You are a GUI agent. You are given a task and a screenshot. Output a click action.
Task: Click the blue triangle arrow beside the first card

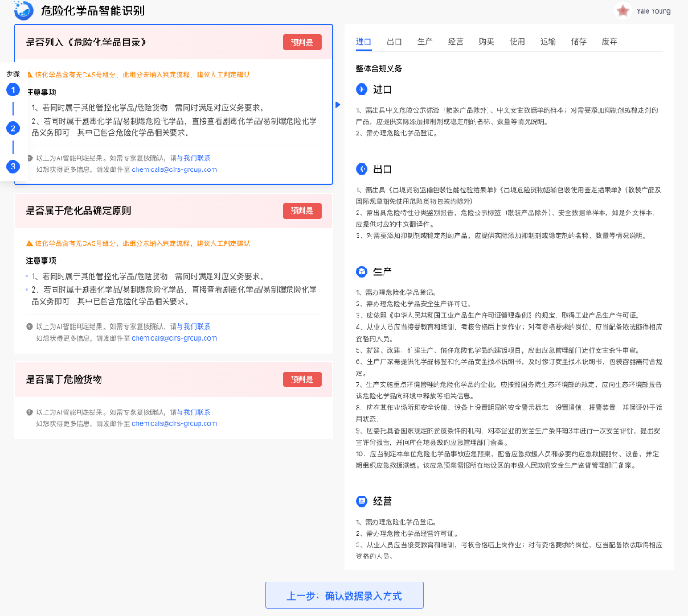point(337,105)
